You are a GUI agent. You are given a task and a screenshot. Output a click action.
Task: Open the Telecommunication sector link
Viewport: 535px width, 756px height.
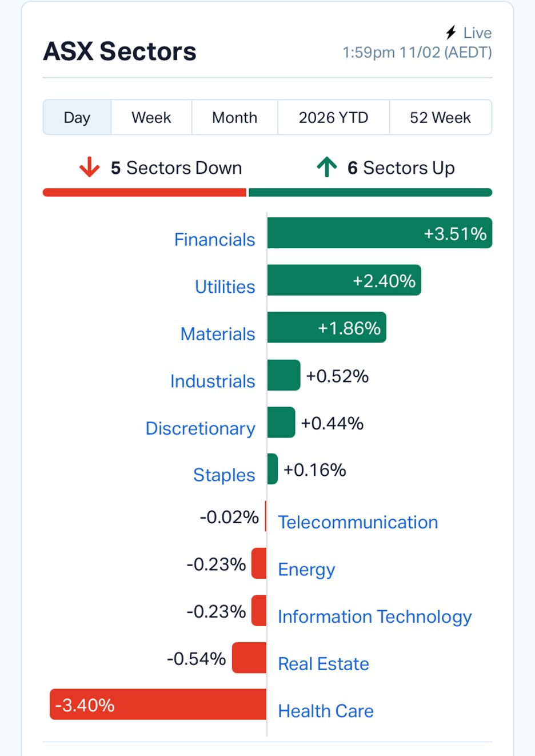(358, 522)
